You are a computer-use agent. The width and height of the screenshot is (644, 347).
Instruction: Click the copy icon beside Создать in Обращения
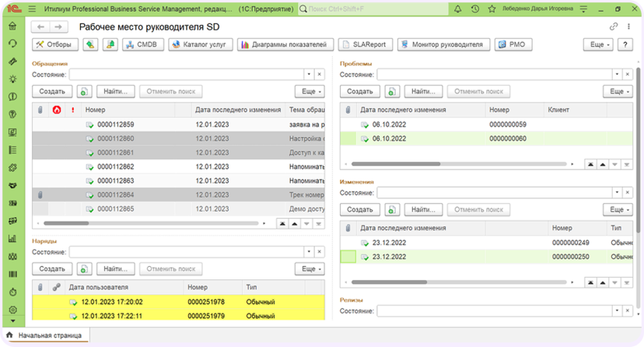click(x=84, y=92)
